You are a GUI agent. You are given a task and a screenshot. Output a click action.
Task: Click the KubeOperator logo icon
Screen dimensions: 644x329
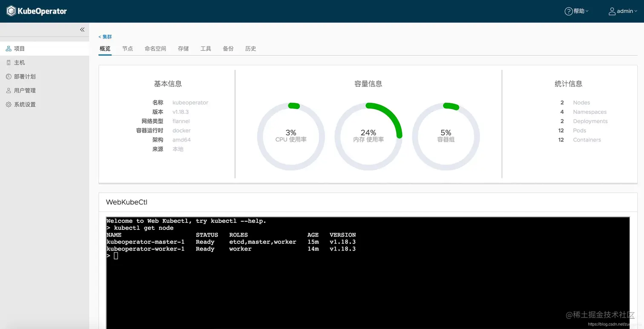pos(11,11)
